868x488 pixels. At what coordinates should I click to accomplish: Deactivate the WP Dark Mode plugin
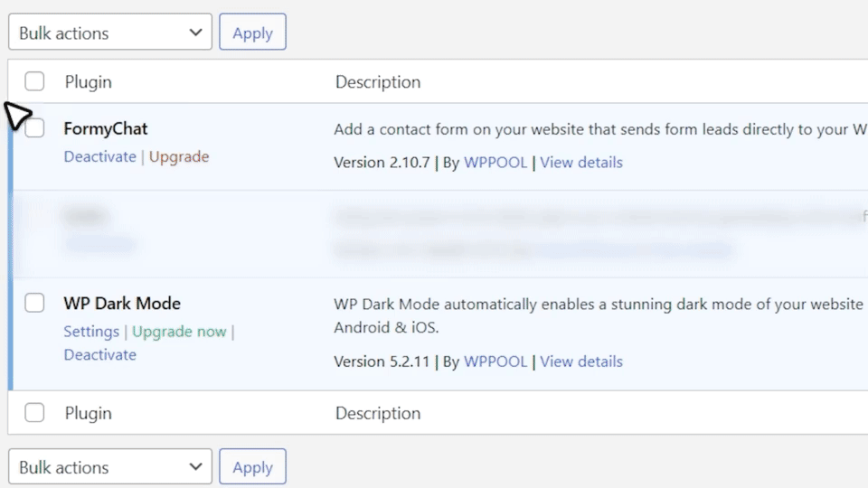[99, 354]
